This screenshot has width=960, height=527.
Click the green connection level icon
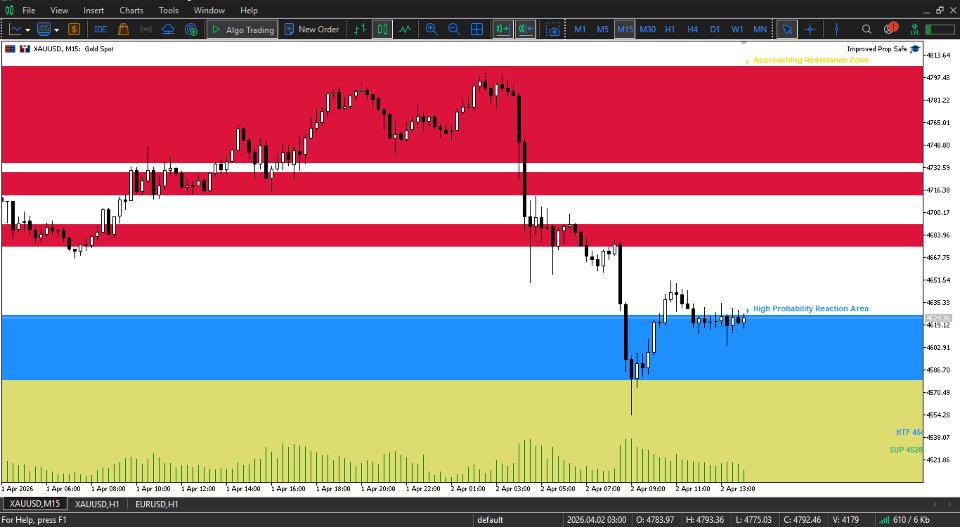coord(914,29)
